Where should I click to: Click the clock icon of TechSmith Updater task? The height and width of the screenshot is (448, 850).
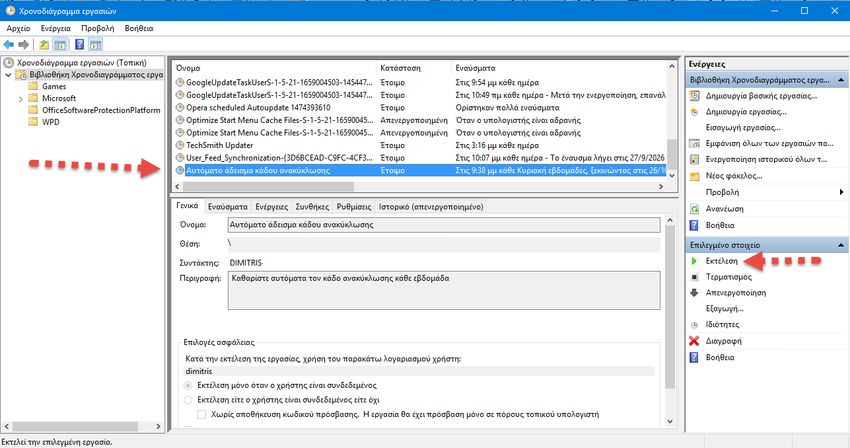coord(180,145)
